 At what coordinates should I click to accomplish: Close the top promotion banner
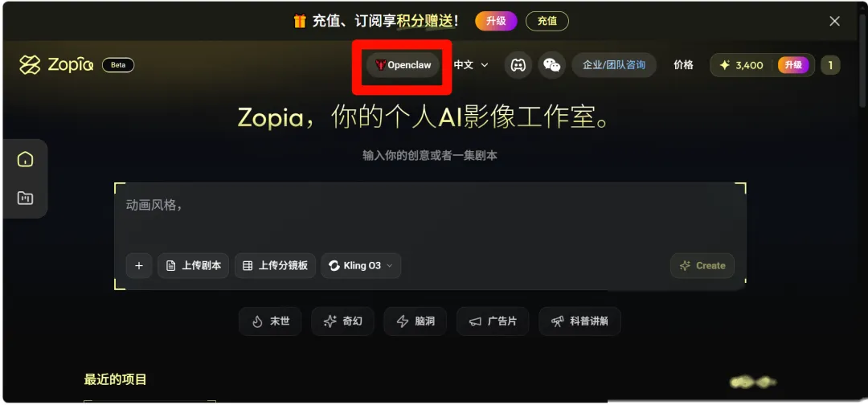point(834,22)
